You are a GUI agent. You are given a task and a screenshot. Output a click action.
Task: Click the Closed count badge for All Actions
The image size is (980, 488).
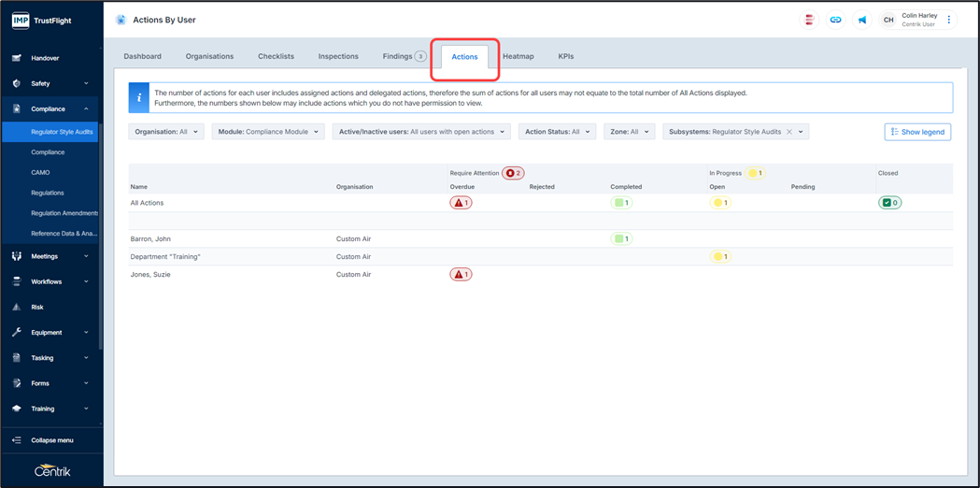pyautogui.click(x=889, y=203)
